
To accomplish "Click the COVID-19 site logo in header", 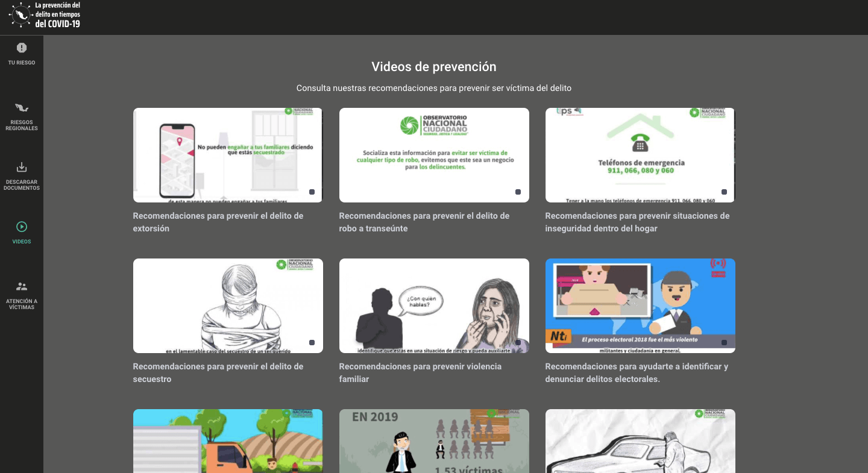I will coord(19,16).
